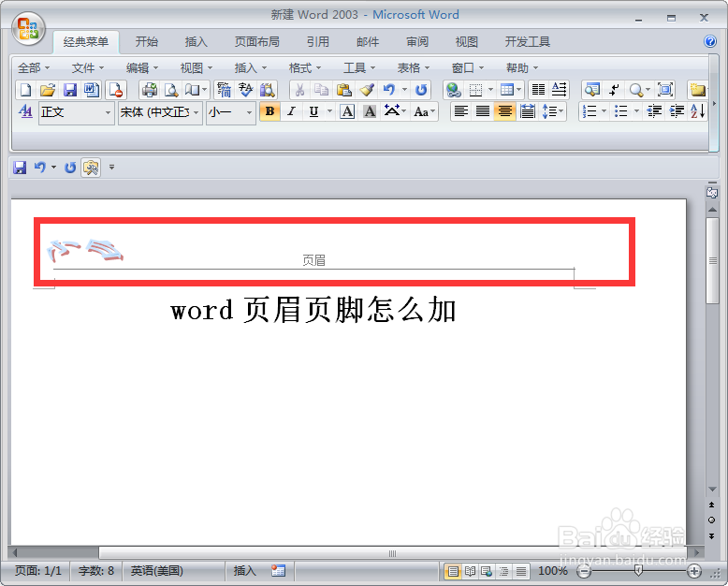Toggle left text alignment
The image size is (728, 586).
coord(460,111)
